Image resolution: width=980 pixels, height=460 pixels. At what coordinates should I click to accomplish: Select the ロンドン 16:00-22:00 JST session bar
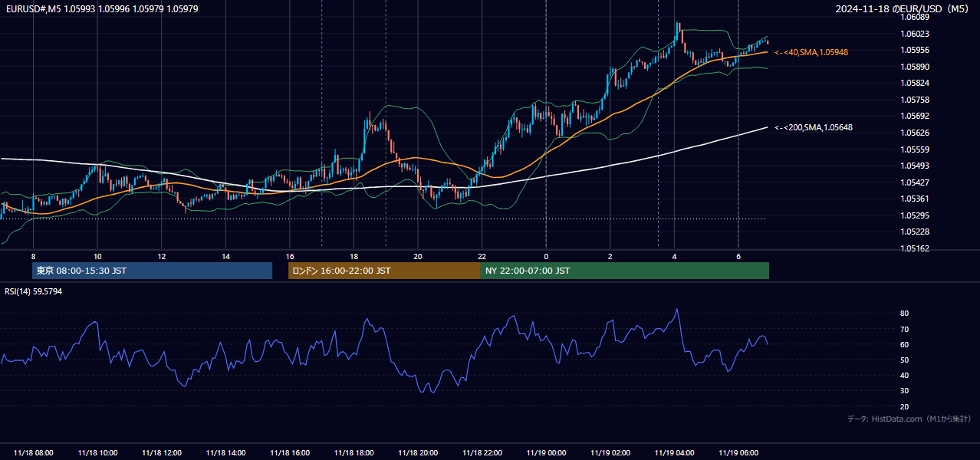[x=384, y=271]
